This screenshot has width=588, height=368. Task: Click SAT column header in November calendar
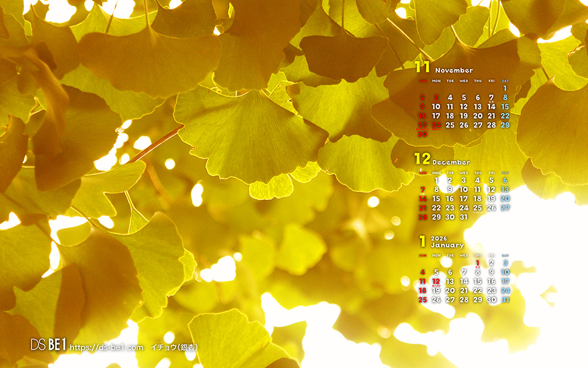click(505, 81)
